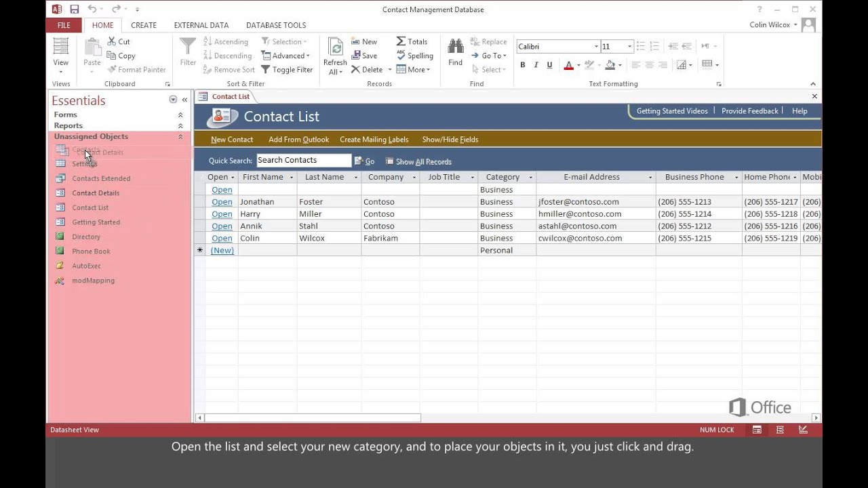Screen dimensions: 868x488
Task: Open the Calibri font name dropdown
Action: click(x=596, y=47)
